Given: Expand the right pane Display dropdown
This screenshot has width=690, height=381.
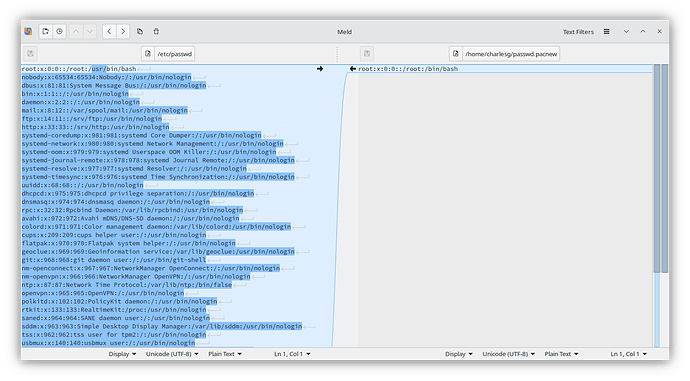Looking at the screenshot, I should click(x=459, y=354).
